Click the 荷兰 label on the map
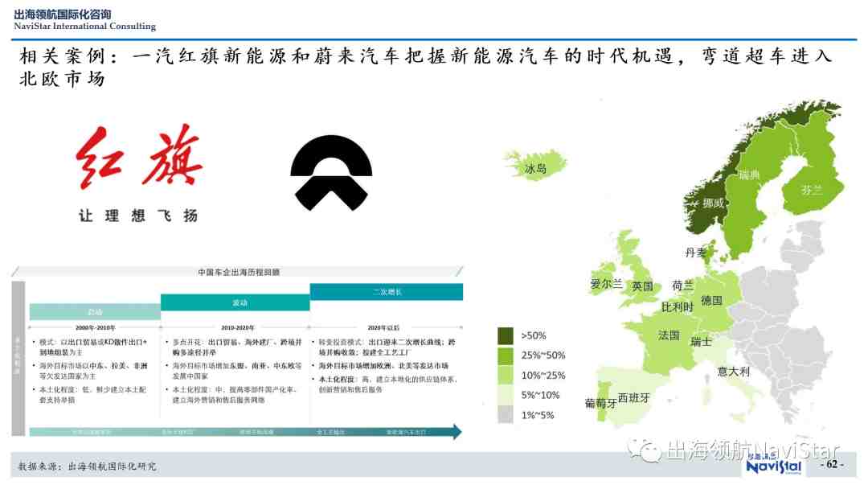The image size is (868, 489). [x=682, y=286]
